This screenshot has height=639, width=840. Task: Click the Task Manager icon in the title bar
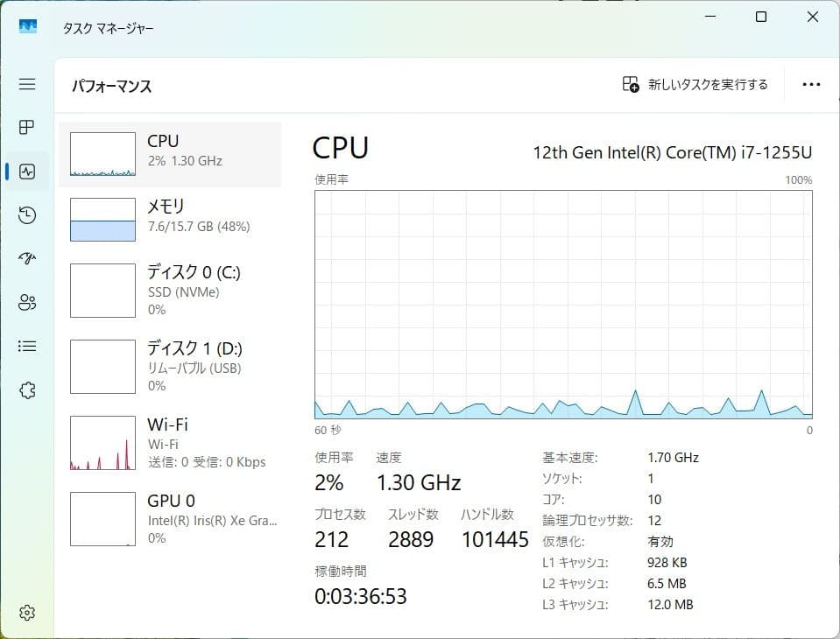click(x=26, y=25)
